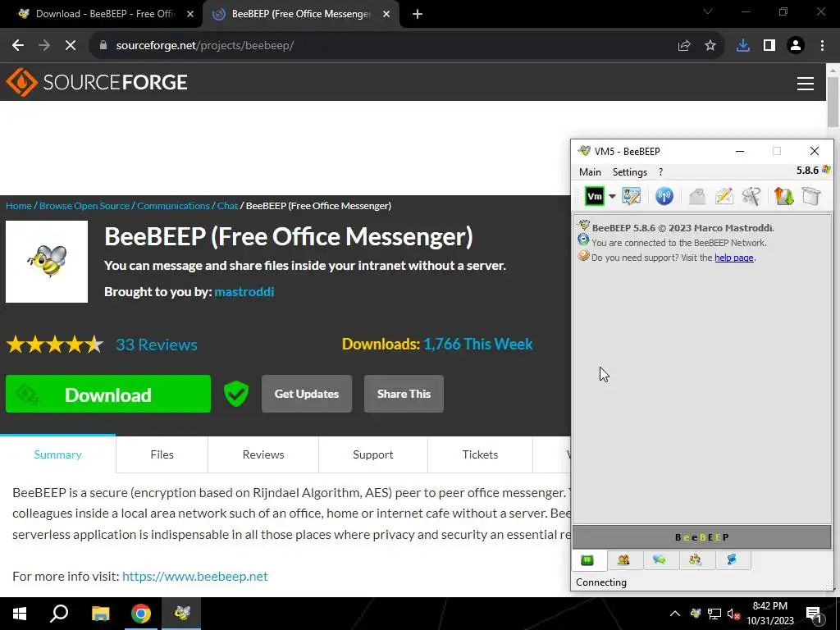Click the gray BeeBEEP banner bar
Viewport: 840px width, 630px height.
pos(702,537)
